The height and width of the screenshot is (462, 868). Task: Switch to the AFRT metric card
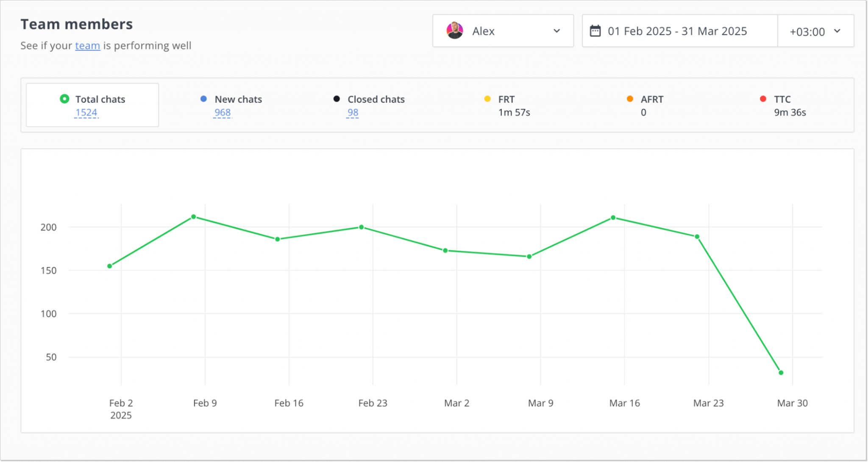pos(648,105)
